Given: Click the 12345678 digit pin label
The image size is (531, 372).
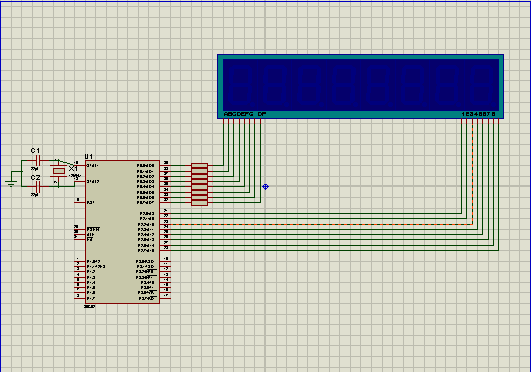Looking at the screenshot, I should tap(479, 114).
